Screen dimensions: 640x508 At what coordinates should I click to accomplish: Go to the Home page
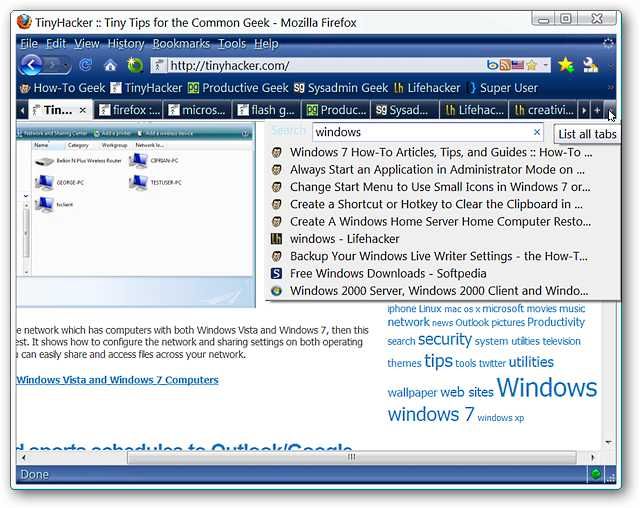pyautogui.click(x=110, y=65)
